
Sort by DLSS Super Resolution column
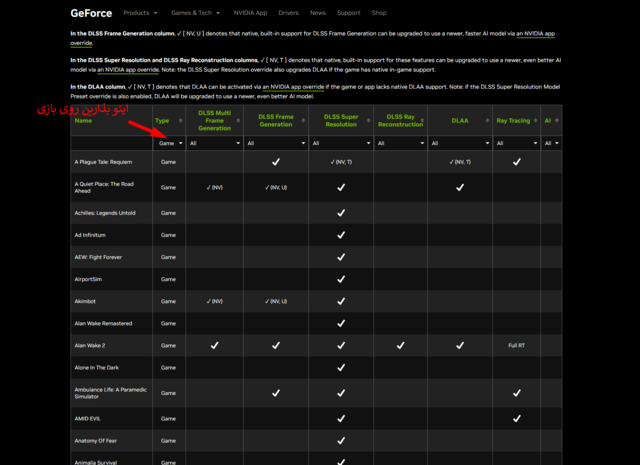[367, 120]
